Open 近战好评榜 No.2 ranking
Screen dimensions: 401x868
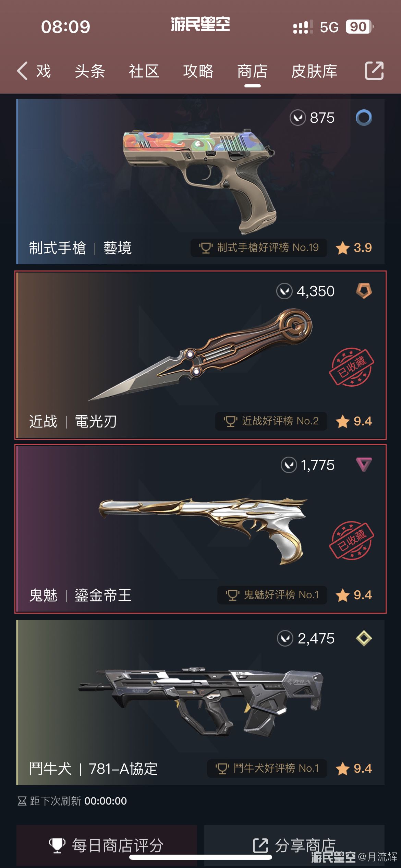pos(271,421)
